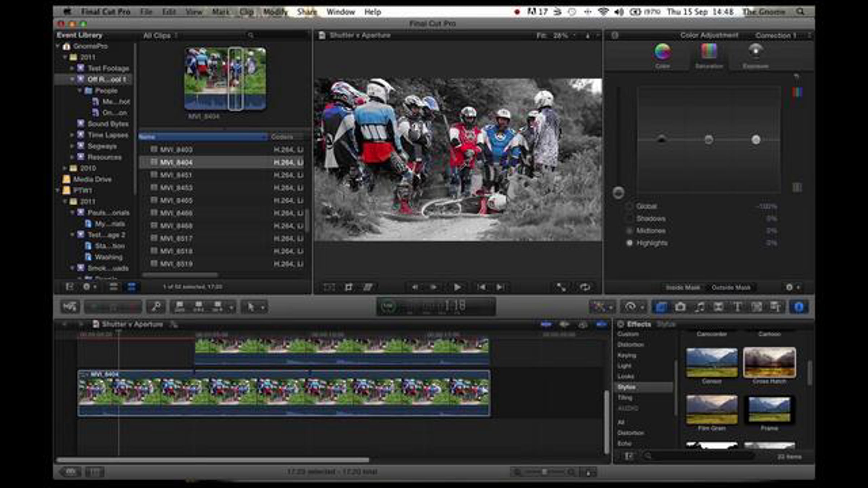Select the Global saturation radio control
The image size is (868, 488).
(x=630, y=206)
